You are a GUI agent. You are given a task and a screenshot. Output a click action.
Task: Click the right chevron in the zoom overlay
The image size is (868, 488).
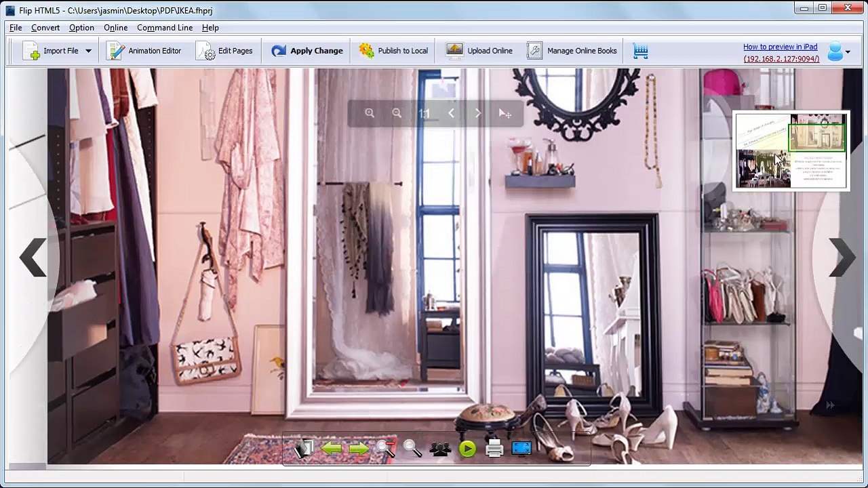478,113
